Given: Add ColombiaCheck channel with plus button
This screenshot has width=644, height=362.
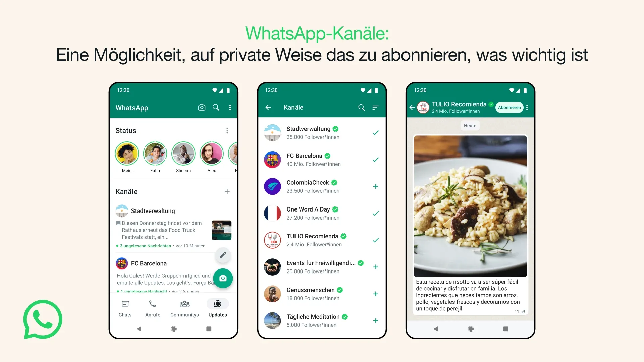Looking at the screenshot, I should [x=376, y=186].
